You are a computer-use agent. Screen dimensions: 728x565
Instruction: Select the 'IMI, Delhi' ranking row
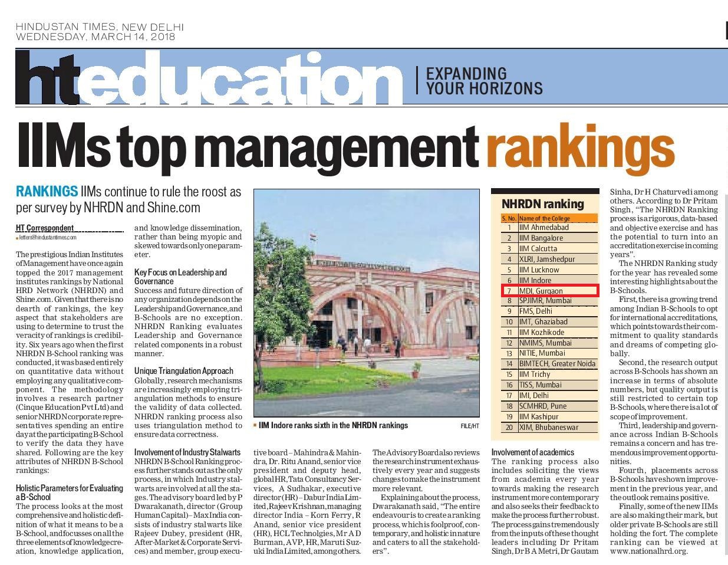(549, 395)
